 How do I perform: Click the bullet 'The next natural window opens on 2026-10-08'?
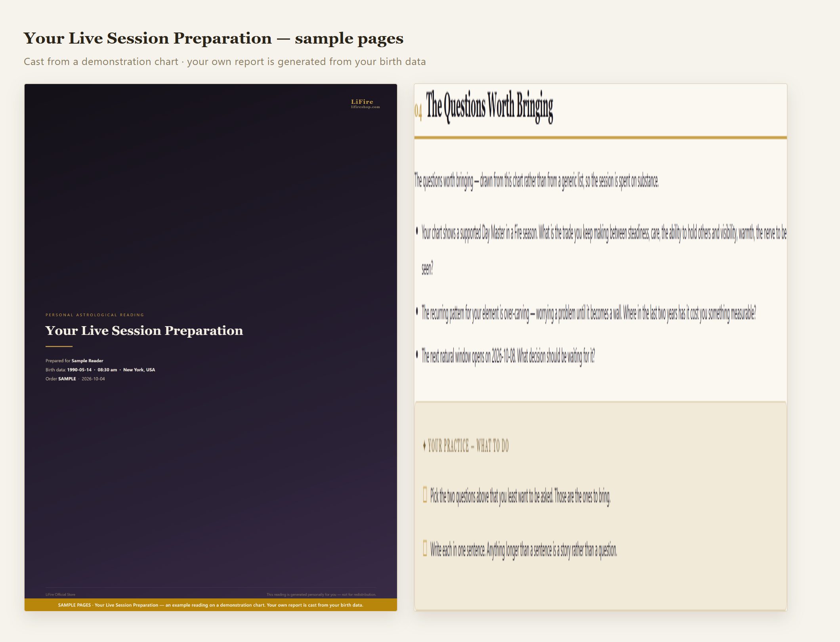click(x=508, y=356)
